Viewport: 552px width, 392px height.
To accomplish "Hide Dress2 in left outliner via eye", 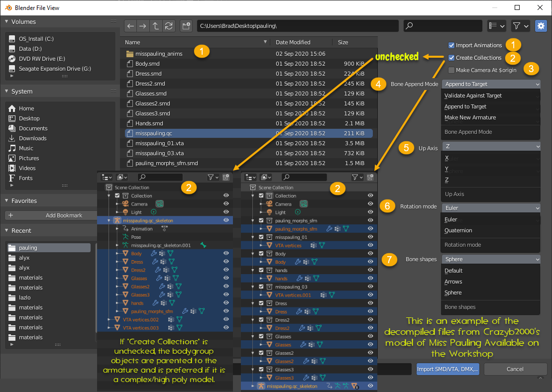I will point(226,270).
